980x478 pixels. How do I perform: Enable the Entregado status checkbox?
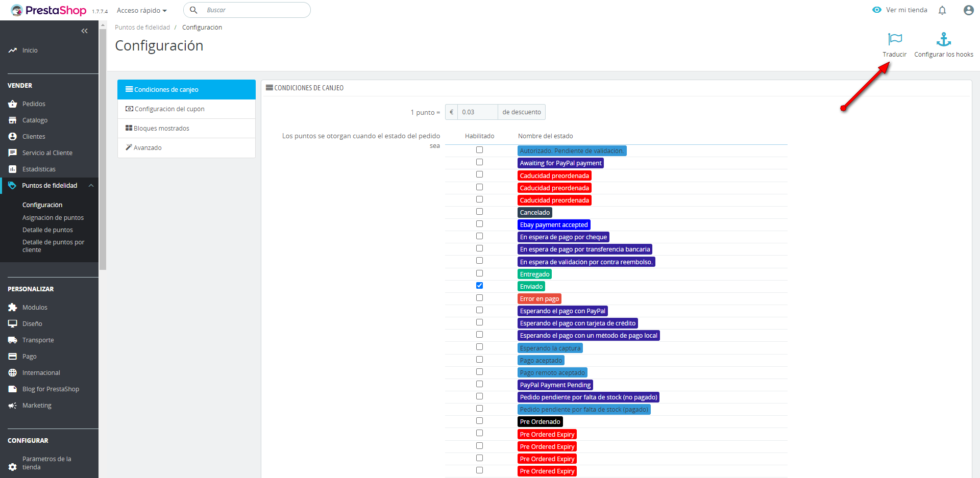tap(479, 273)
